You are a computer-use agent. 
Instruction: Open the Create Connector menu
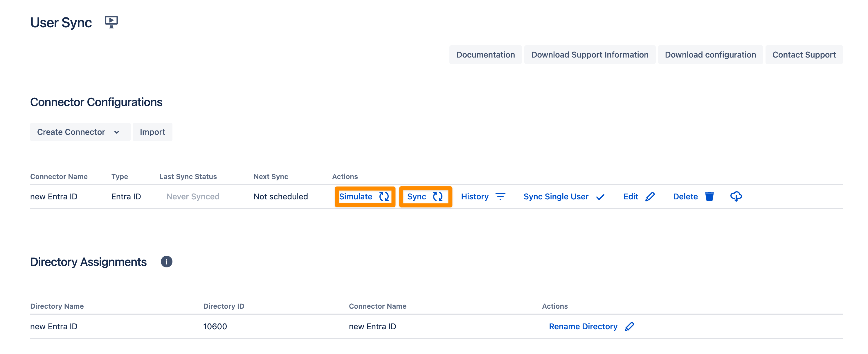point(80,132)
